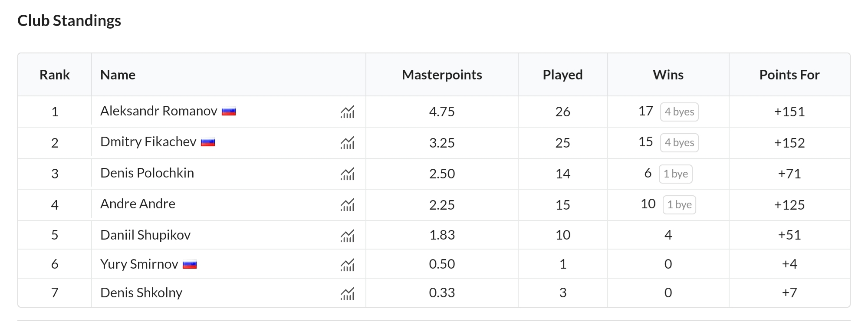Viewport: 868px width, 322px height.
Task: Sort by Masterpoints column header
Action: (x=442, y=75)
